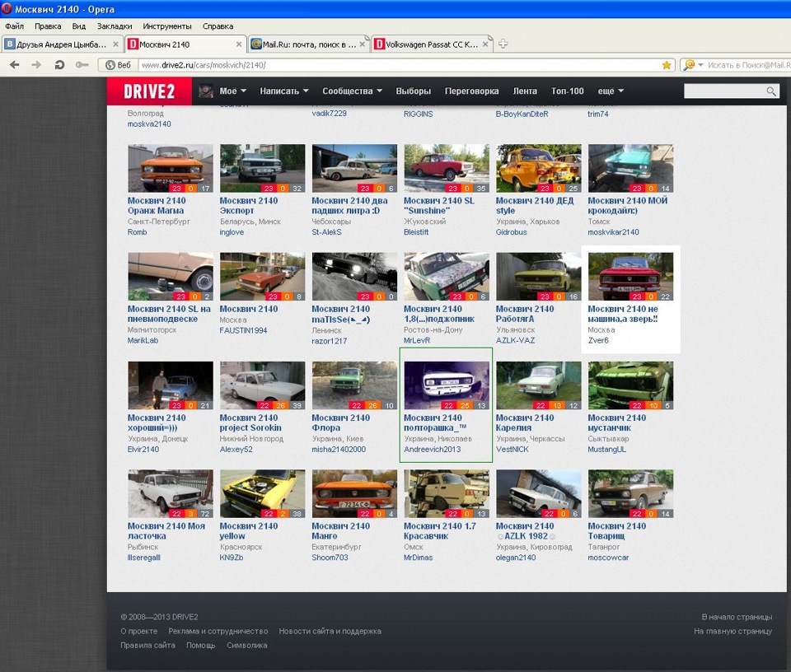This screenshot has width=791, height=672.
Task: Open the Инструменты menu
Action: click(167, 26)
